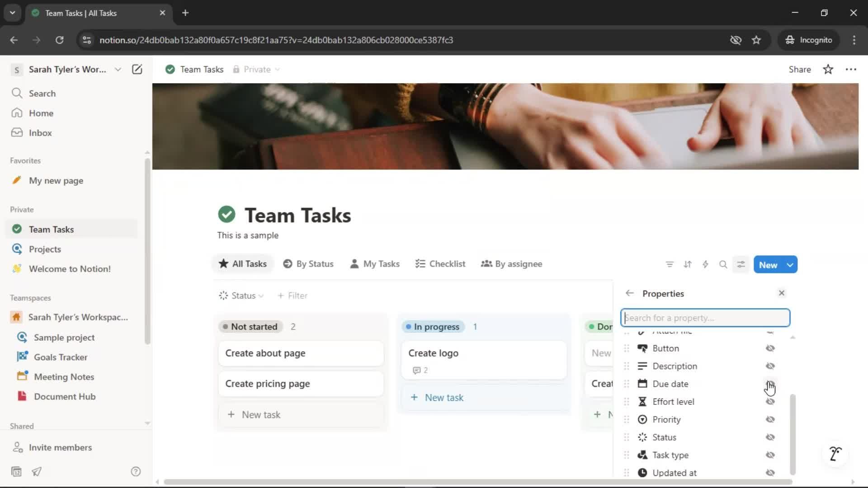Viewport: 868px width, 488px height.
Task: Open the help question mark icon
Action: click(136, 472)
